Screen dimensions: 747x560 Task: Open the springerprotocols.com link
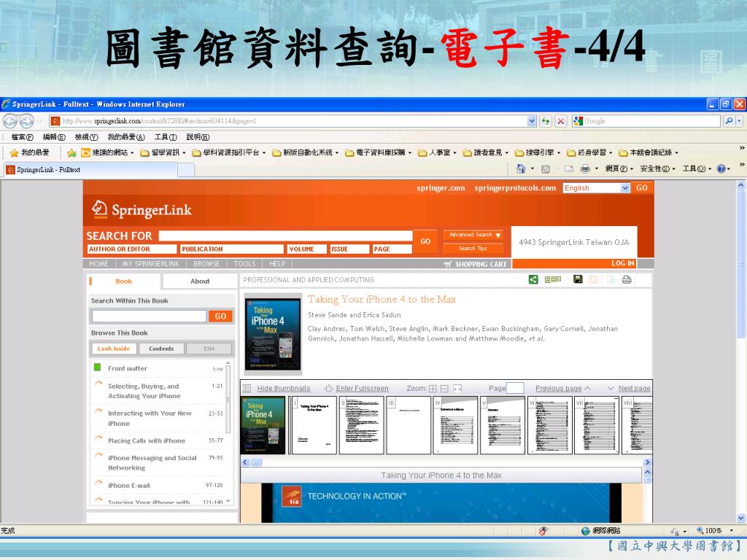515,188
